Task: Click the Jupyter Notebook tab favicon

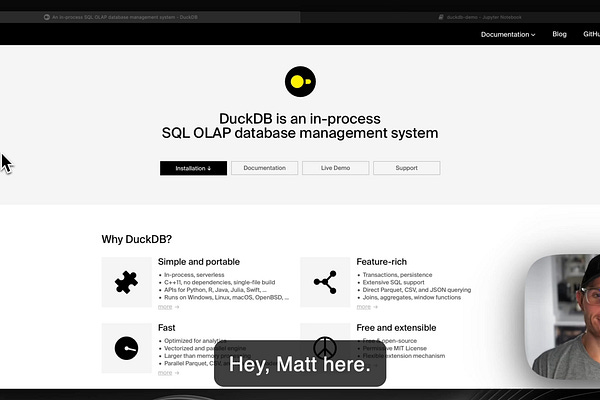Action: (x=441, y=17)
